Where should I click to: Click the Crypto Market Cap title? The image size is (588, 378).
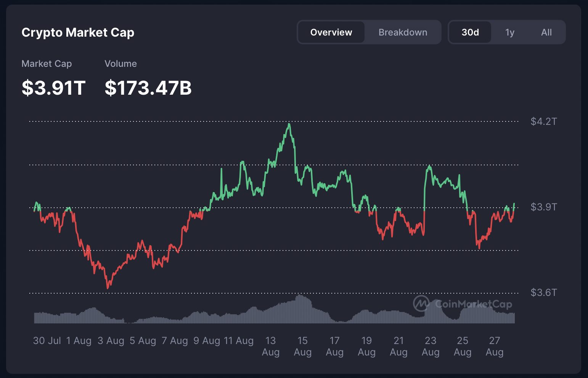click(x=78, y=32)
